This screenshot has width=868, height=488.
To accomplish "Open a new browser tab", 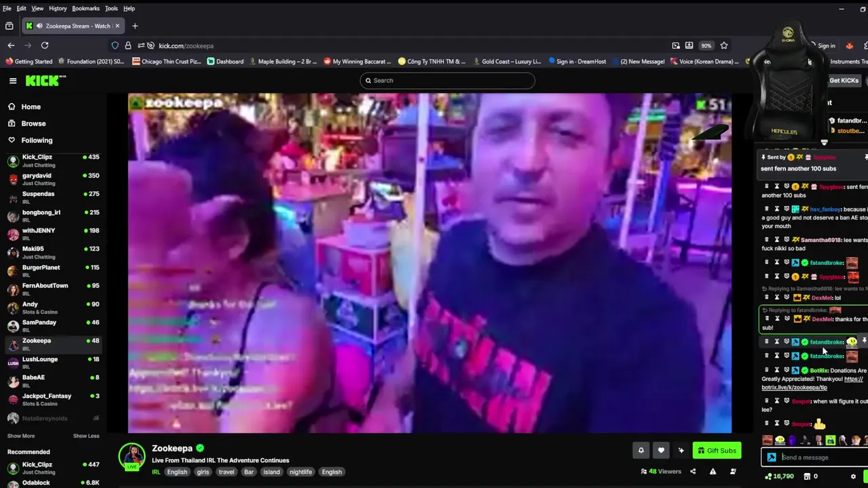I will click(135, 26).
